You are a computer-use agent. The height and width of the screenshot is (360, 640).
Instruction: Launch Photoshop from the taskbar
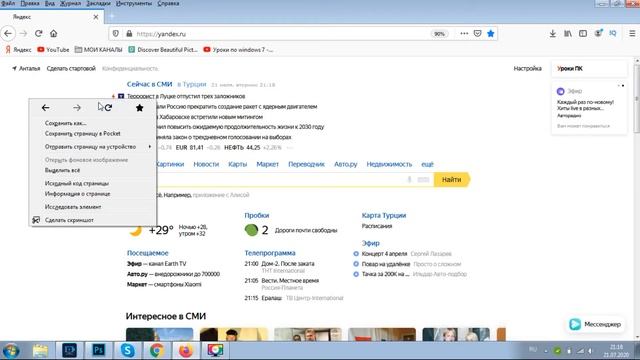pyautogui.click(x=98, y=350)
